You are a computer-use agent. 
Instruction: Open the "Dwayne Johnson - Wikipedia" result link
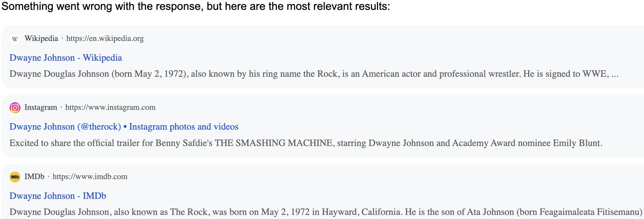tap(66, 58)
